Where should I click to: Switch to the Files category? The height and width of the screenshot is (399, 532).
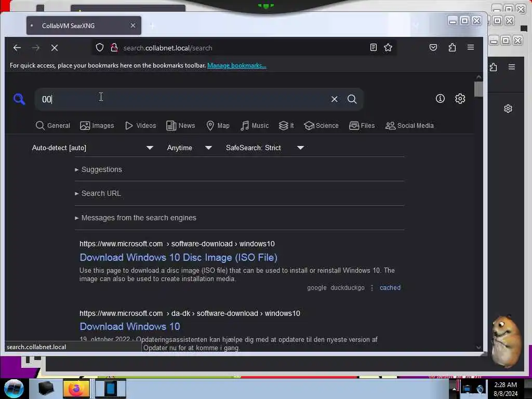point(362,126)
